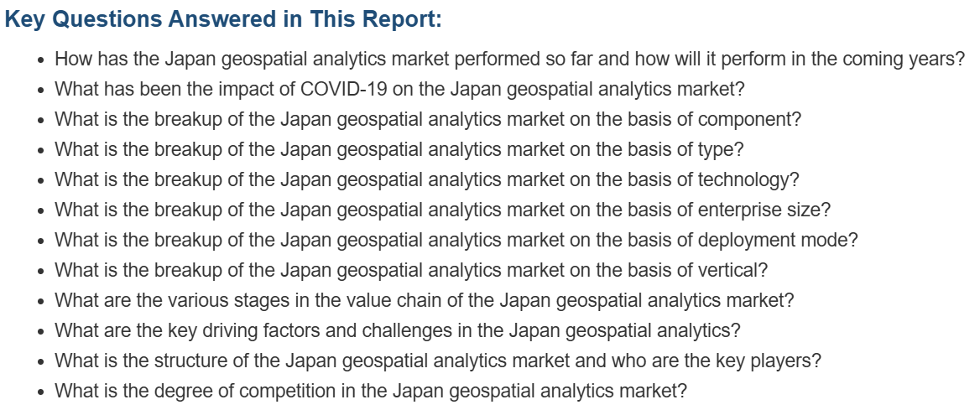Viewport: 980px width, 410px height.
Task: Select the breakup by vertical question
Action: (411, 271)
